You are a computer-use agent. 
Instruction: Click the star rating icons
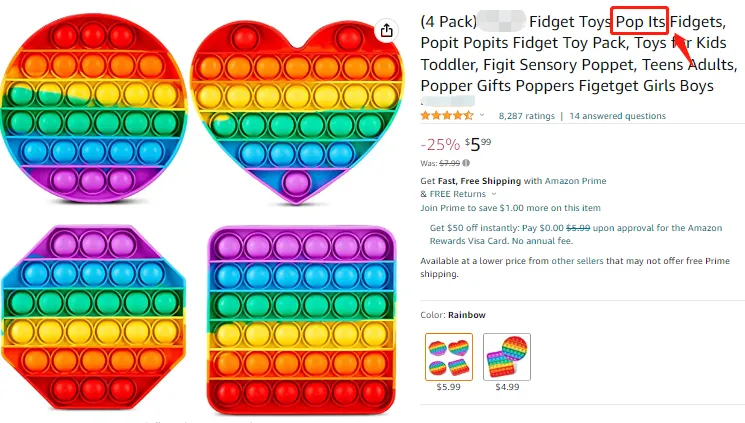click(x=447, y=115)
